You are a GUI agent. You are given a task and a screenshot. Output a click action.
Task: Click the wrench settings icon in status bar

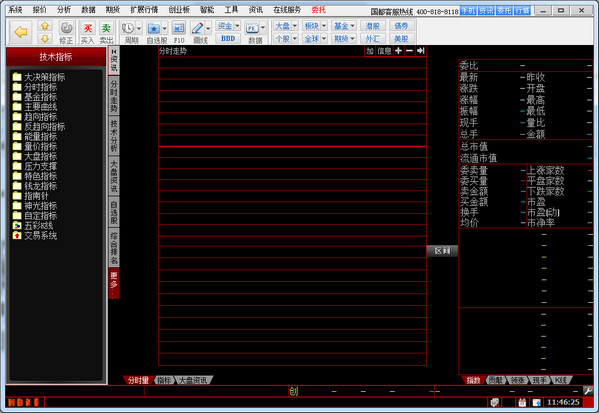pyautogui.click(x=588, y=390)
